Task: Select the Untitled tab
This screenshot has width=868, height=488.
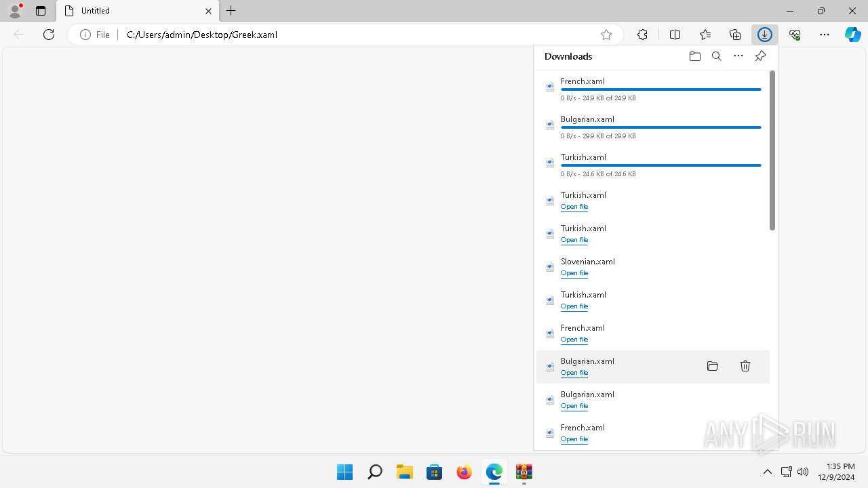Action: click(138, 12)
